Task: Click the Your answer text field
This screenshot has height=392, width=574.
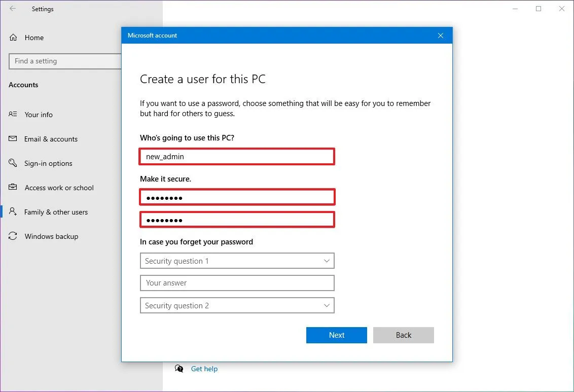Action: click(x=237, y=283)
